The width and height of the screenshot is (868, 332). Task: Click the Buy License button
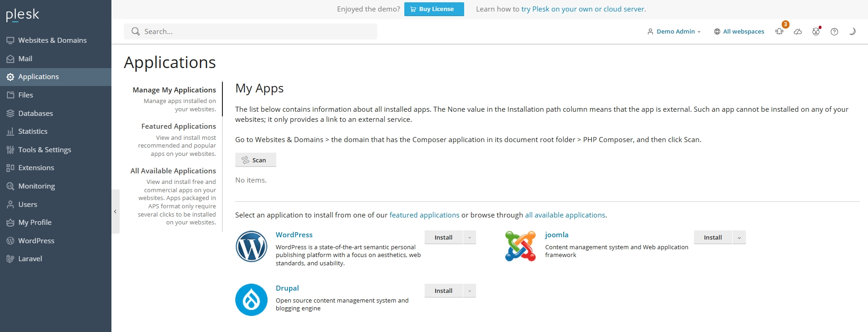pyautogui.click(x=434, y=9)
